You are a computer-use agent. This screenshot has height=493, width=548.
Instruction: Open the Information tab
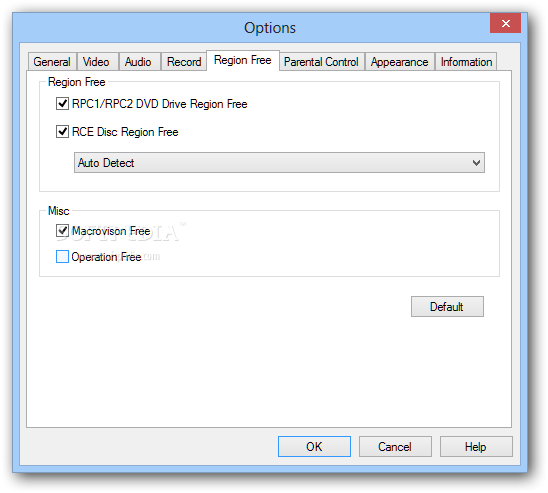pos(466,62)
